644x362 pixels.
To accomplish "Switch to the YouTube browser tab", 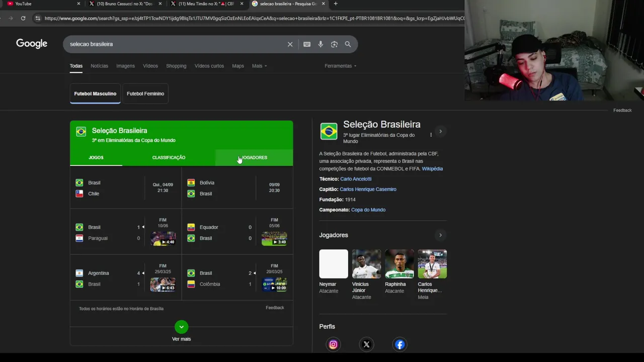I will point(40,4).
